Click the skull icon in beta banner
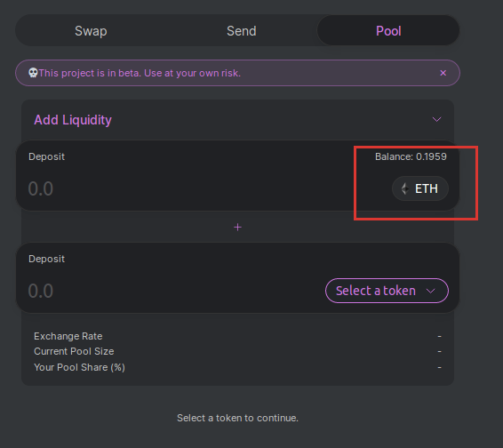The height and width of the screenshot is (448, 503). [x=33, y=73]
